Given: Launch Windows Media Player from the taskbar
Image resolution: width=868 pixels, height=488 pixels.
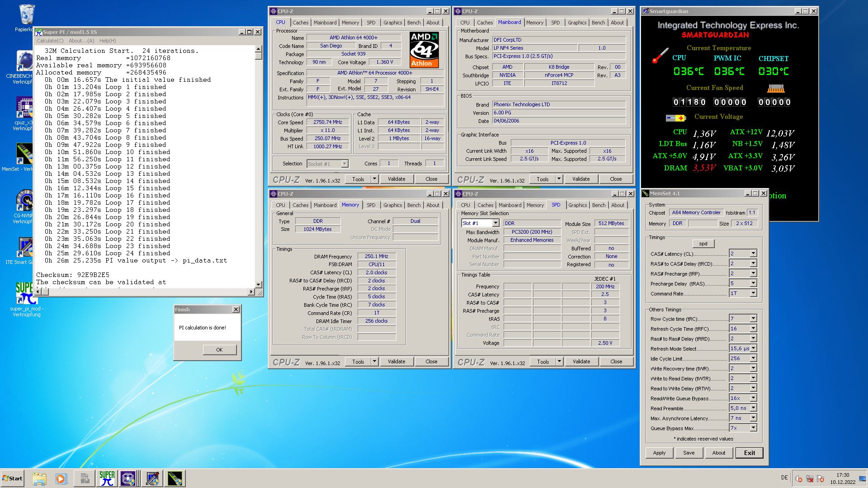Looking at the screenshot, I should coord(61,479).
